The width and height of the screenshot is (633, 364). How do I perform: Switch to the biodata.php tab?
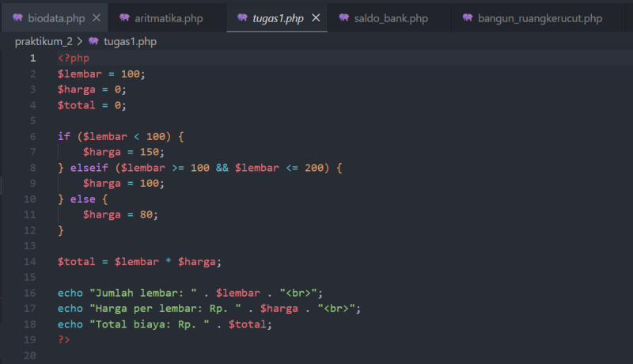(56, 18)
